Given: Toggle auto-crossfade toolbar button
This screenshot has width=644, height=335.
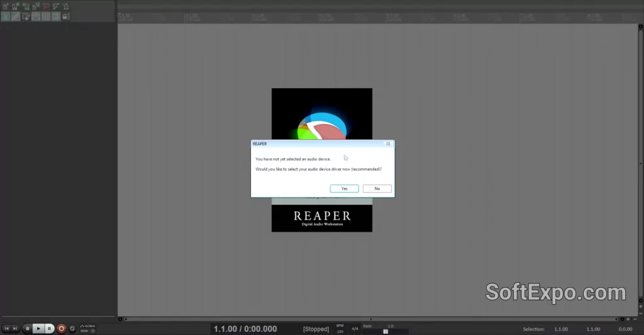Looking at the screenshot, I should click(x=6, y=16).
